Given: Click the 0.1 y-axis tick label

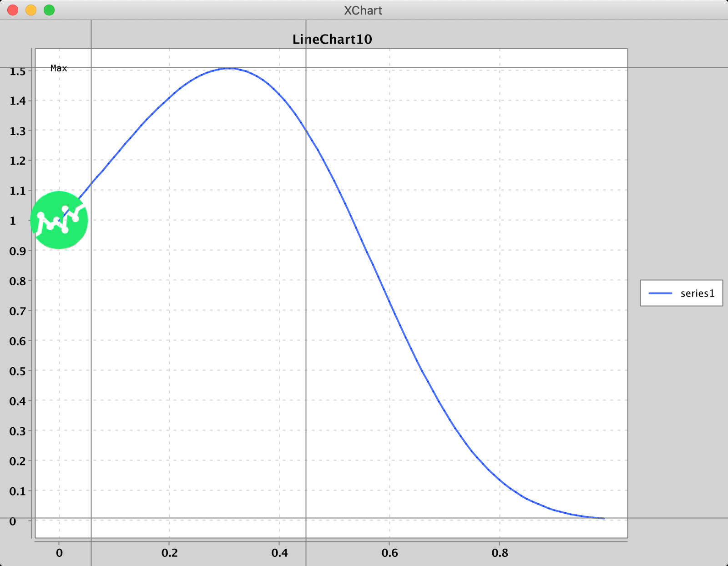Looking at the screenshot, I should (x=18, y=491).
